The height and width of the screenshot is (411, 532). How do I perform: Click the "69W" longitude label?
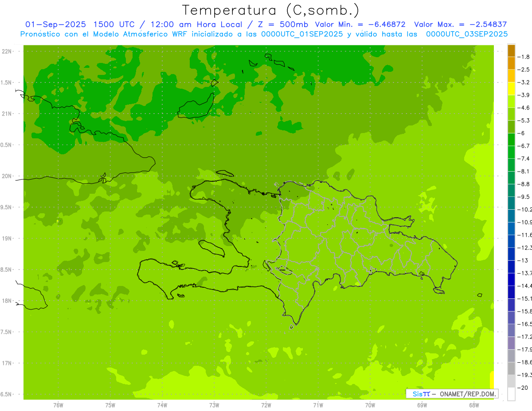(x=422, y=405)
